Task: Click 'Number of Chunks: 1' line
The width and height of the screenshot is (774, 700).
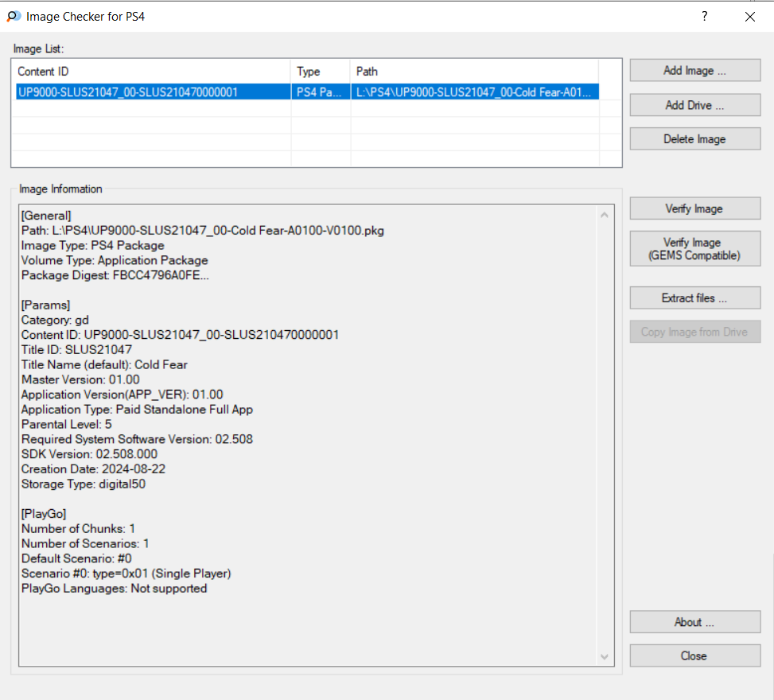Action: (78, 529)
